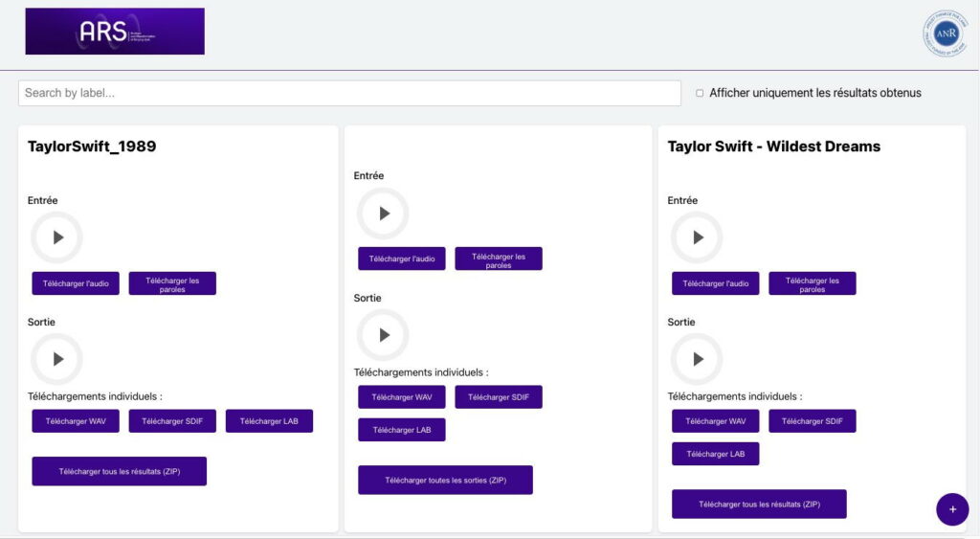Screen dimensions: 980x539
Task: Play the Entrée audio in the untitled middle card
Action: pyautogui.click(x=383, y=213)
